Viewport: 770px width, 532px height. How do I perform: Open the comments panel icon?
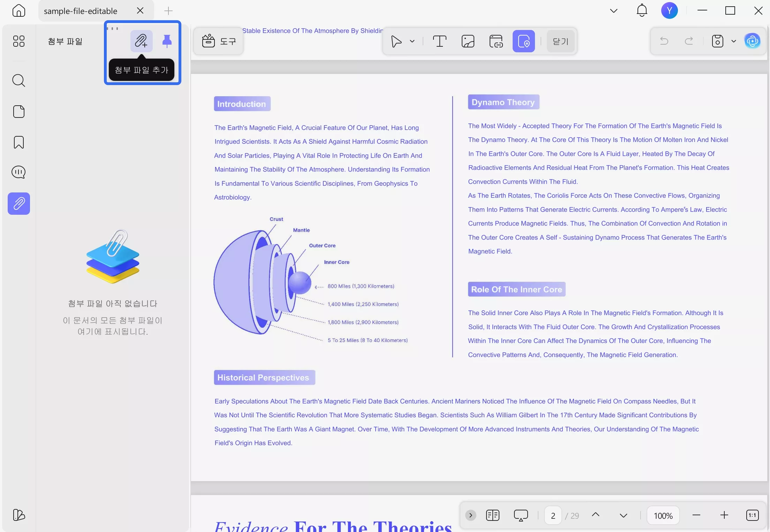pos(19,172)
